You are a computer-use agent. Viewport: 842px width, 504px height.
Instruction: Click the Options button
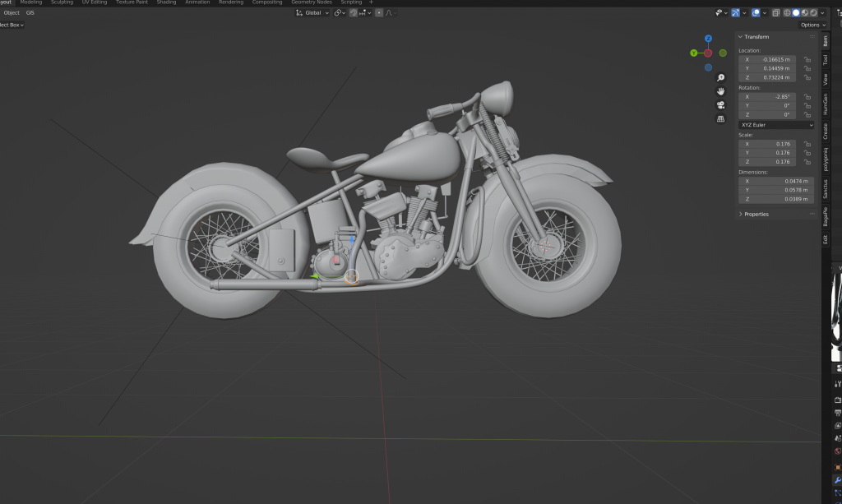812,25
